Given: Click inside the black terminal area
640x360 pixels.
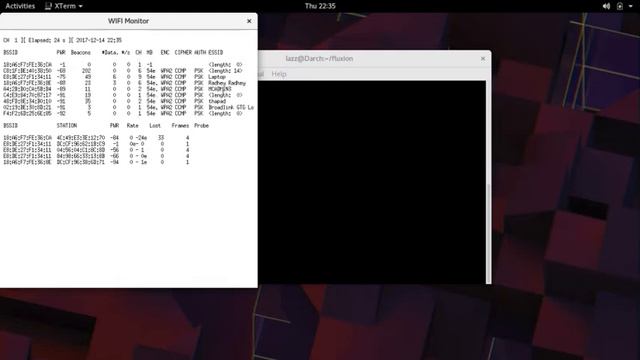Looking at the screenshot, I should coord(371,182).
